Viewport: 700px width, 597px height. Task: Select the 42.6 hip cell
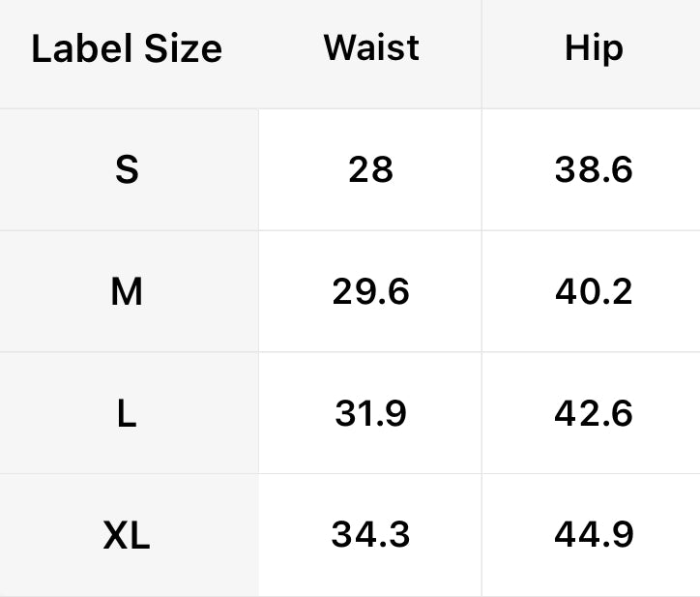click(593, 413)
